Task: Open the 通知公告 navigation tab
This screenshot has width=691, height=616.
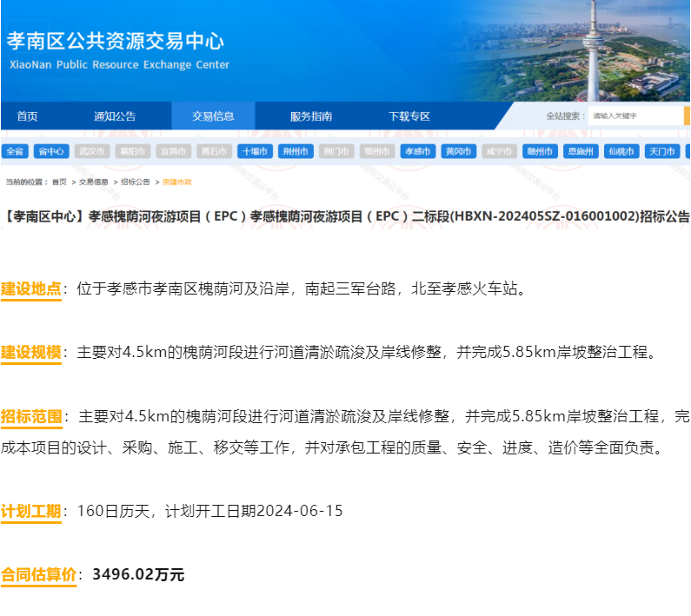Action: tap(115, 116)
